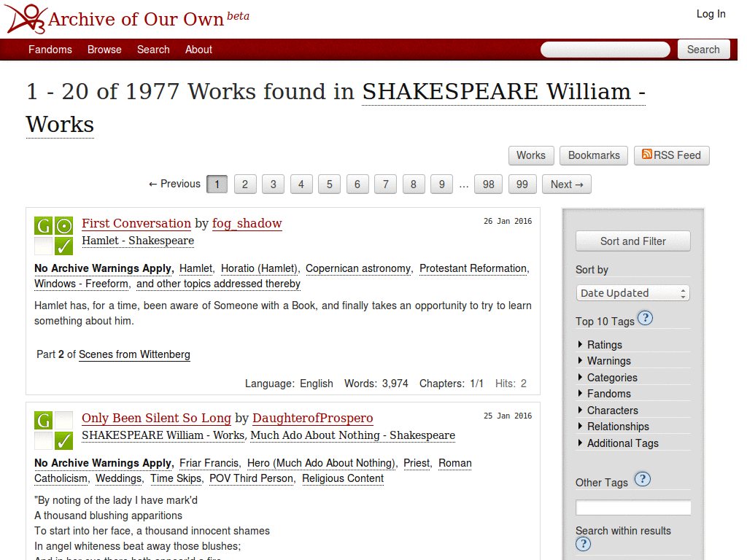747x560 pixels.
Task: Focus the header search input field
Action: [605, 50]
